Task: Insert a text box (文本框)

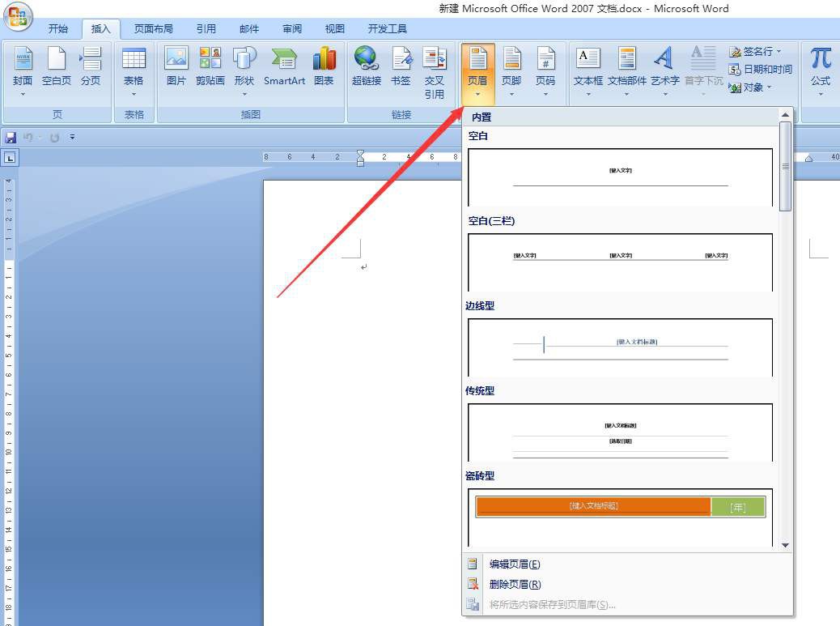Action: [588, 72]
